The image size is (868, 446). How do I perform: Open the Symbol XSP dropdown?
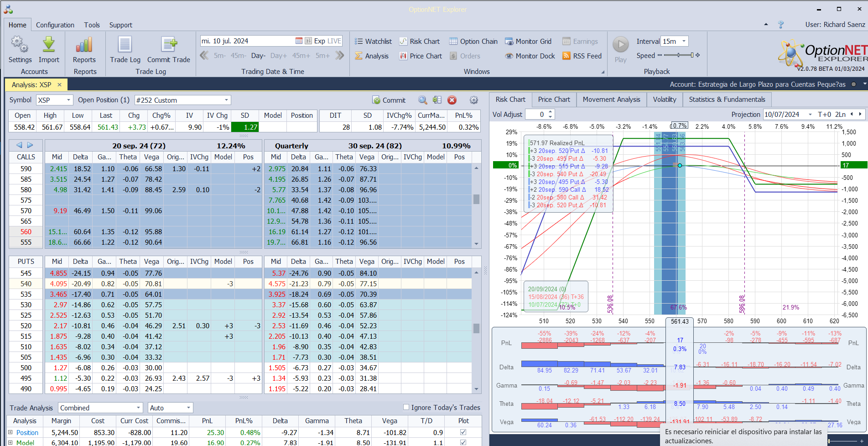[x=68, y=100]
